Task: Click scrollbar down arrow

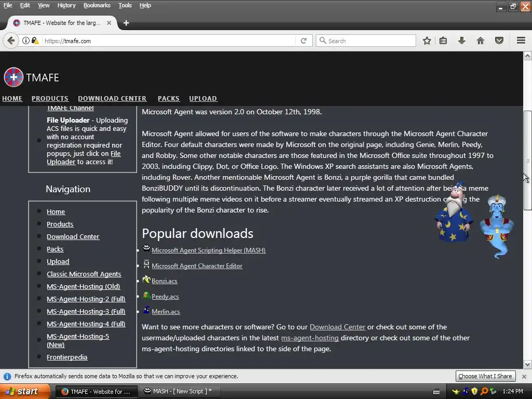Action: pyautogui.click(x=527, y=365)
